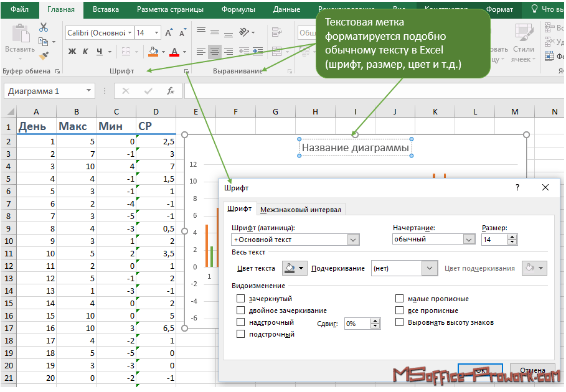Viewport: 566px width, 392px height.
Task: Click the cell borders icon
Action: coord(126,52)
